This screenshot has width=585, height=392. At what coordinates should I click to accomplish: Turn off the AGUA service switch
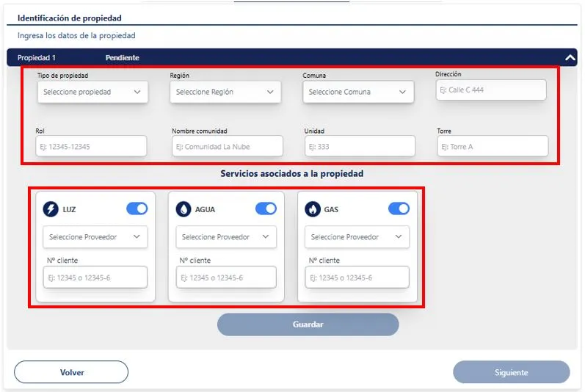pos(266,209)
